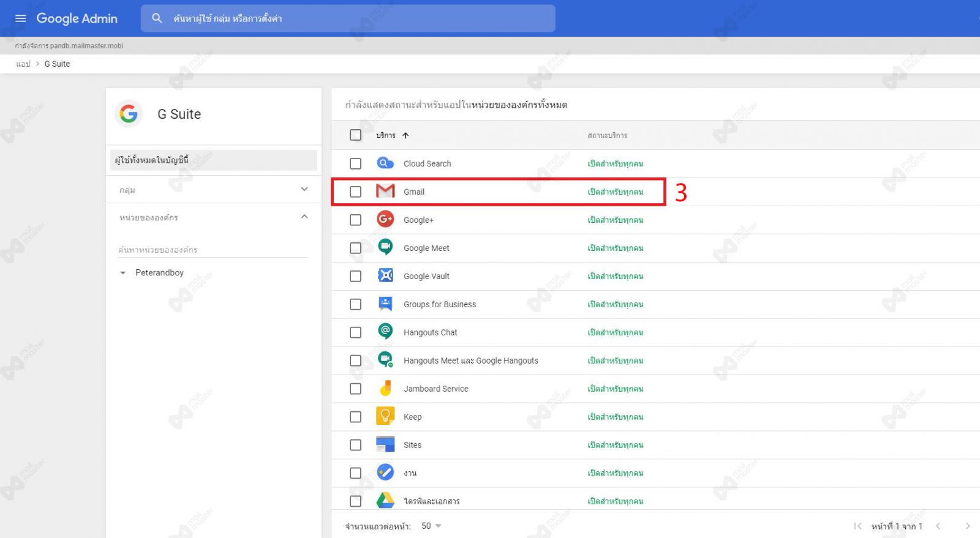Viewport: 980px width, 538px height.
Task: Tick the select-all checkbox in header
Action: pos(355,135)
